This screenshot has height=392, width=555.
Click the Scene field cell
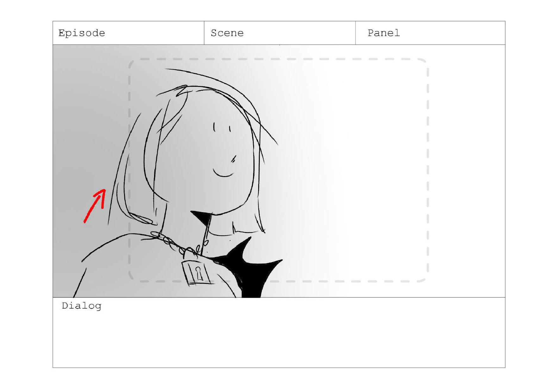coord(280,33)
